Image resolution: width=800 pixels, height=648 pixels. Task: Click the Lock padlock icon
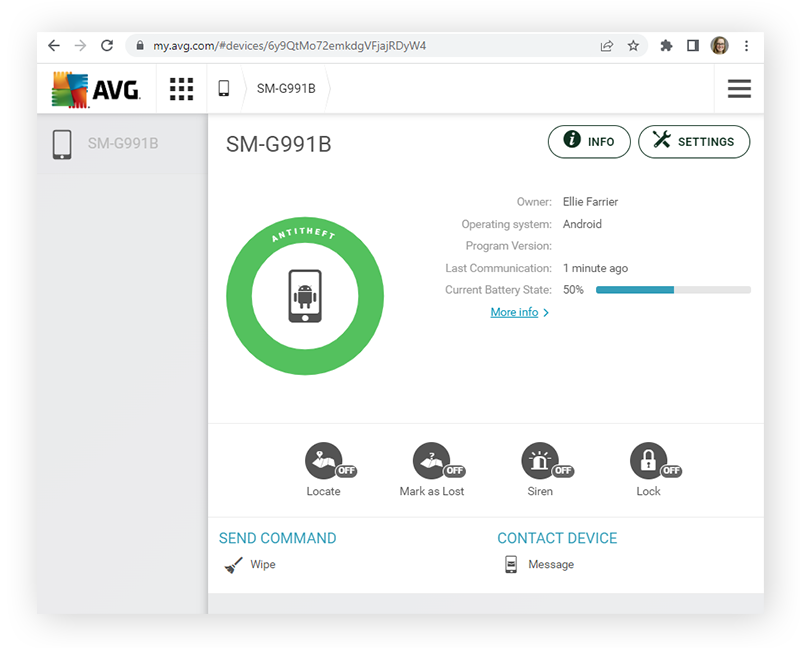tap(648, 462)
